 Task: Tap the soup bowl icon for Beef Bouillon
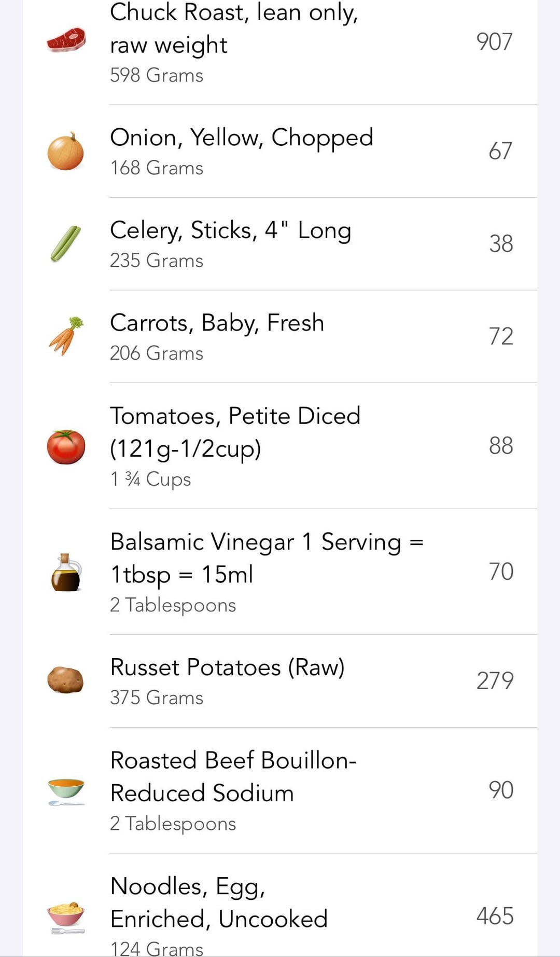click(x=66, y=791)
